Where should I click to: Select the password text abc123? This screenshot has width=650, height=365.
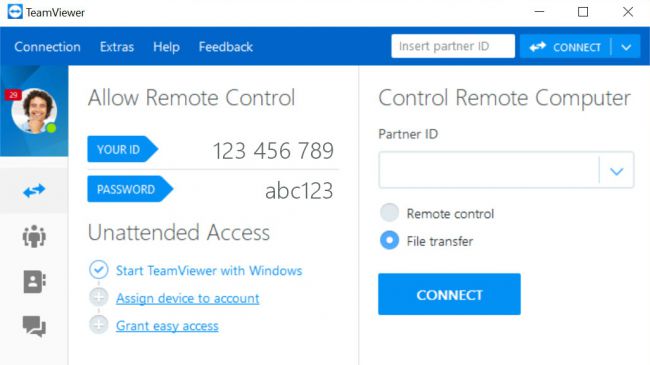299,191
